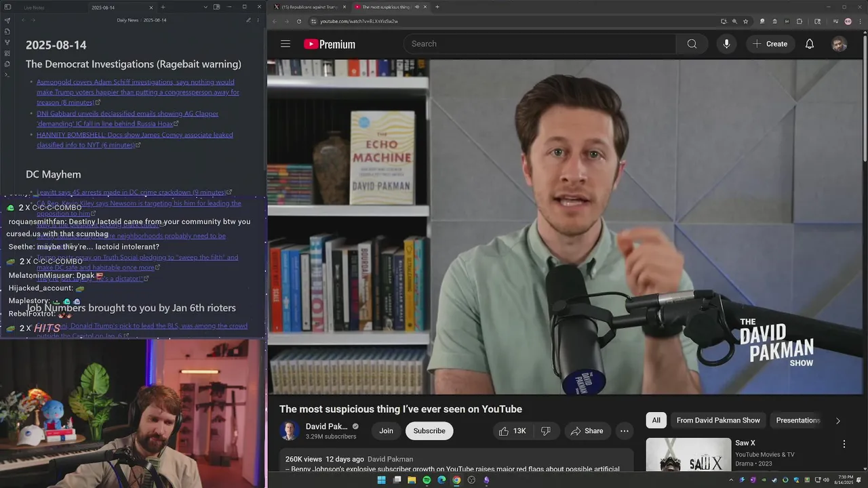
Task: Click Chrome address bar youtube.com URL
Action: pos(359,21)
